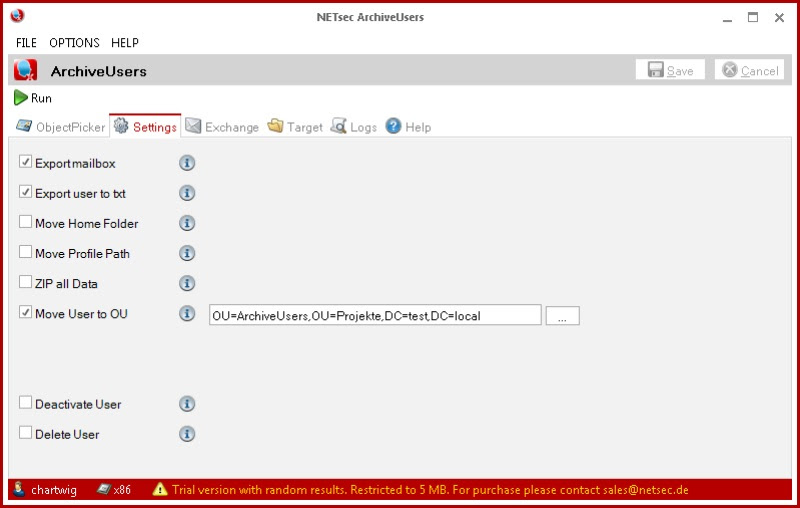Enable the Deactivate User checkbox
Image resolution: width=800 pixels, height=508 pixels.
pyautogui.click(x=25, y=403)
